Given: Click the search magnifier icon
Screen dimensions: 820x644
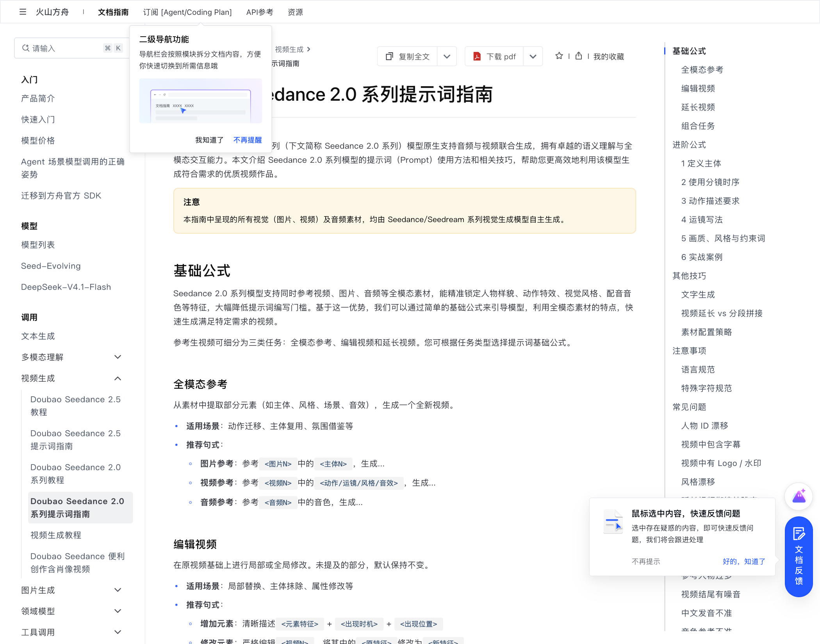Looking at the screenshot, I should (x=26, y=48).
